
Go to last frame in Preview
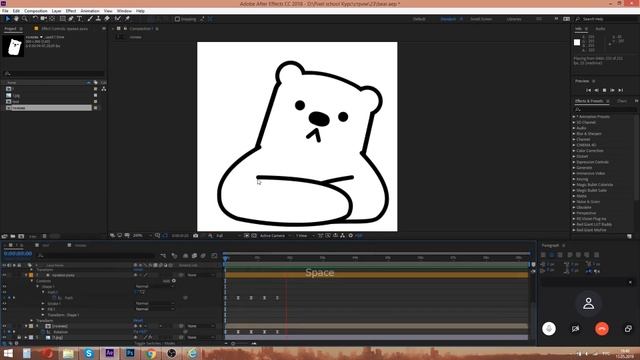point(620,90)
